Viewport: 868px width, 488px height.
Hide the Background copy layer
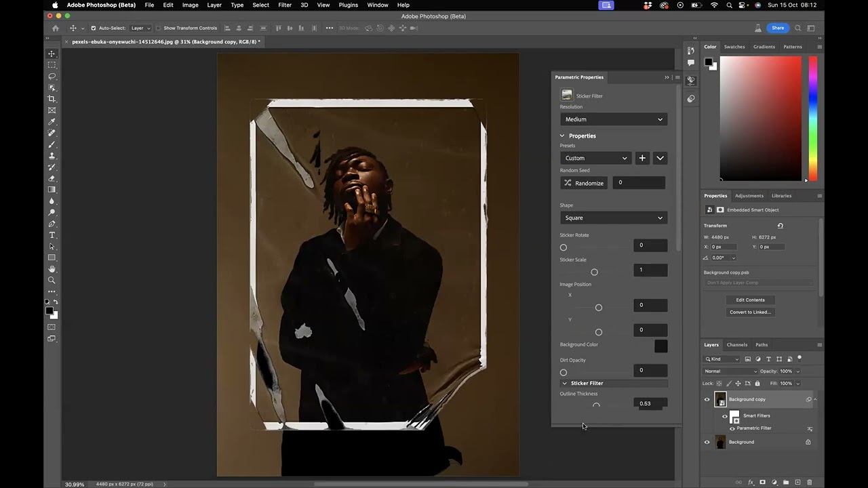[707, 399]
